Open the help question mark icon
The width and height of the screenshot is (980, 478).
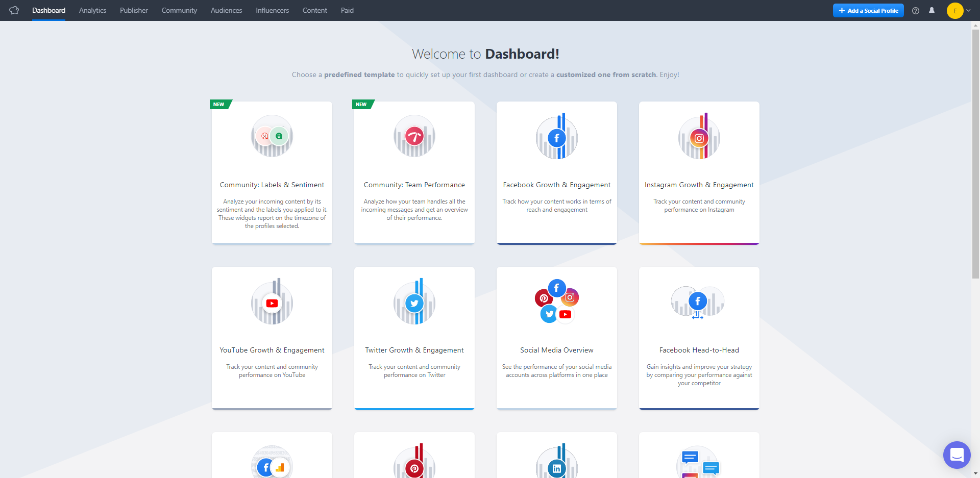tap(916, 11)
